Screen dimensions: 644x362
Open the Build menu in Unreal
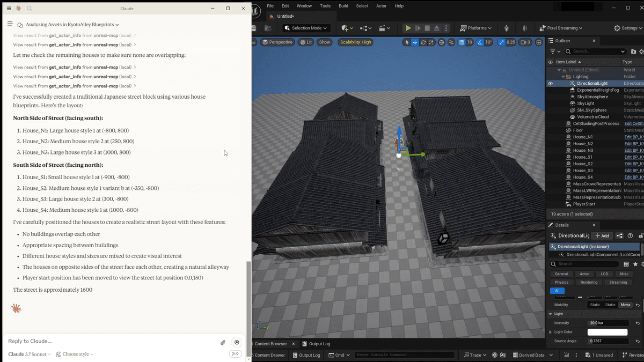[x=343, y=6]
